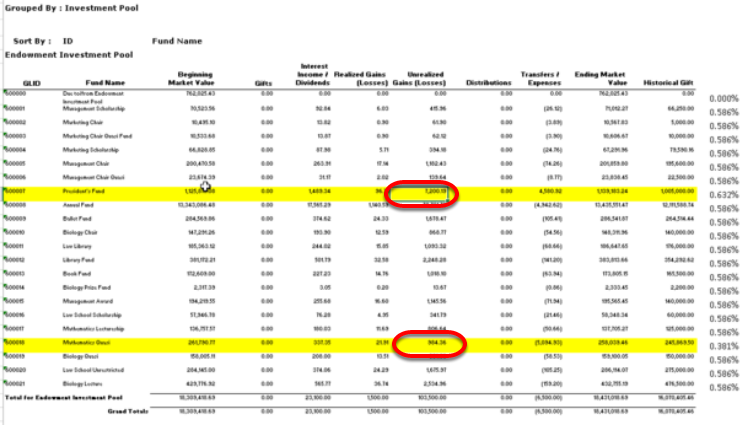Click the 'Library Fund' name cell
748x425 pixels.
(78, 260)
